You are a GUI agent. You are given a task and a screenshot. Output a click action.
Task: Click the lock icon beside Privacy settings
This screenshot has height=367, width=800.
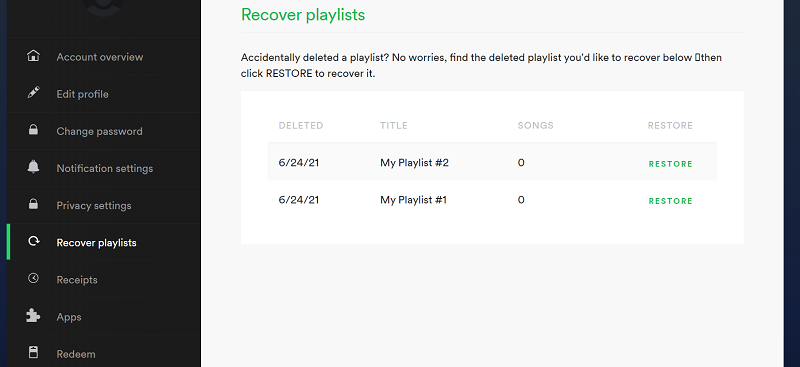pyautogui.click(x=33, y=204)
